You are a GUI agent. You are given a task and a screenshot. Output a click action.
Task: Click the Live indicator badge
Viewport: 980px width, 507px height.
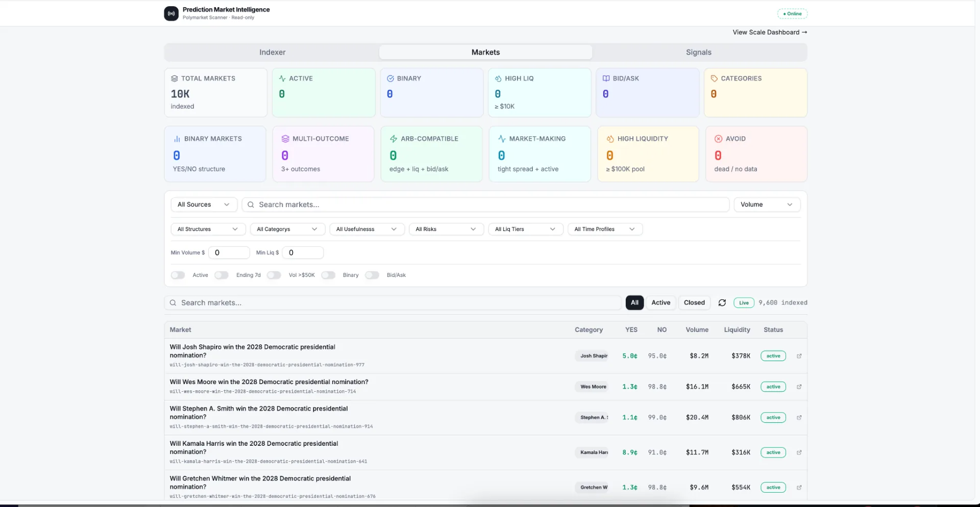pos(744,302)
